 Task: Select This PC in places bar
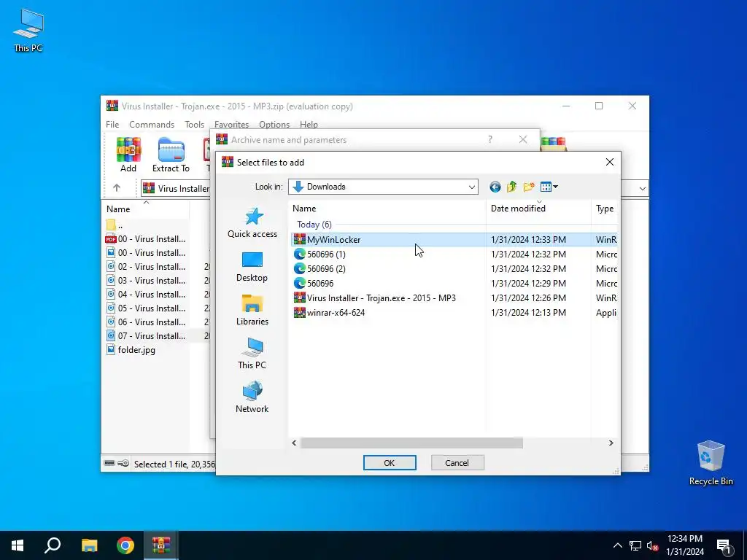pyautogui.click(x=252, y=354)
